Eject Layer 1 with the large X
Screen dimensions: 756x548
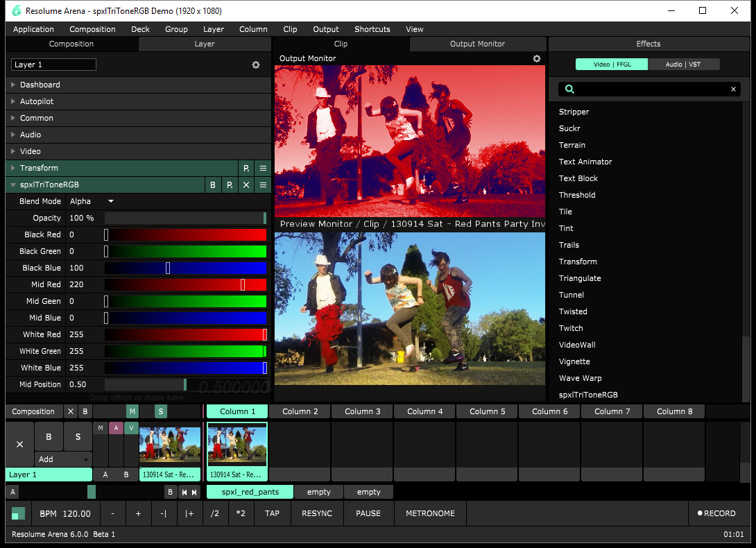(19, 444)
